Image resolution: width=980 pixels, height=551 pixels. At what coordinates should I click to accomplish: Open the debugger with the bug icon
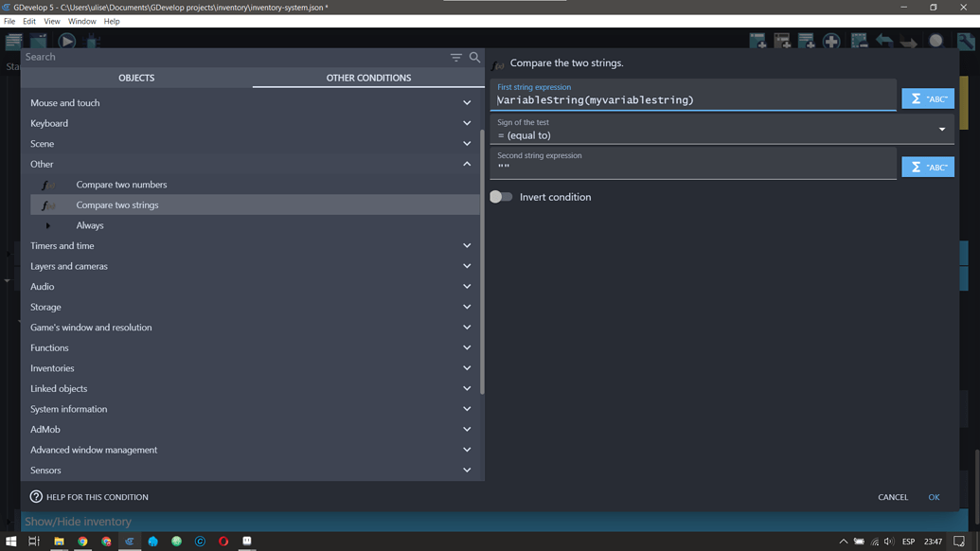tap(92, 41)
